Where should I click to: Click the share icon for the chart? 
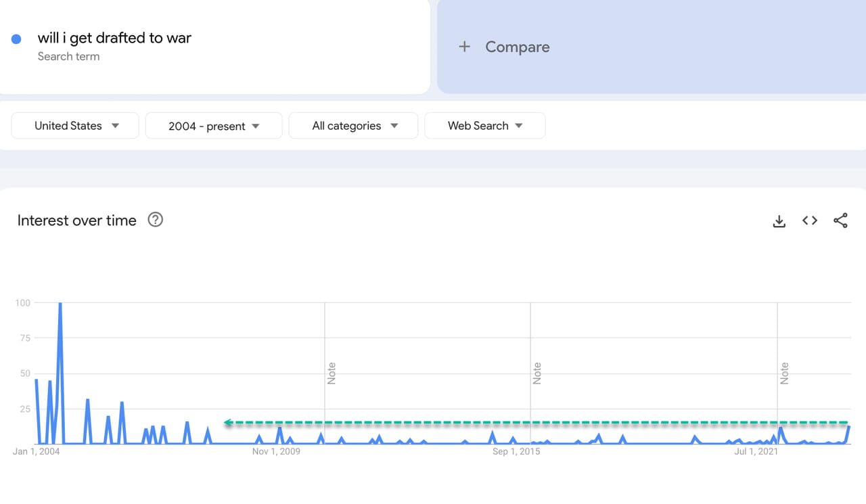[x=840, y=221]
